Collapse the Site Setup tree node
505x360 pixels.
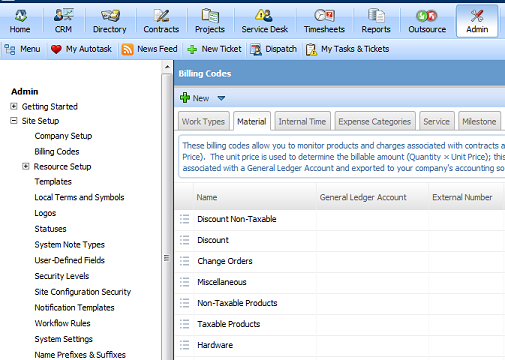pyautogui.click(x=14, y=121)
